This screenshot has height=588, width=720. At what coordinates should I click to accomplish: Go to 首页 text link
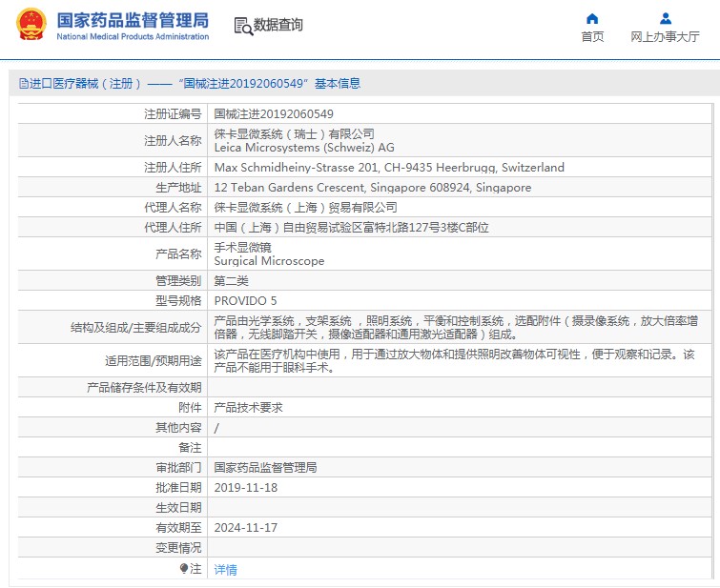tap(592, 37)
